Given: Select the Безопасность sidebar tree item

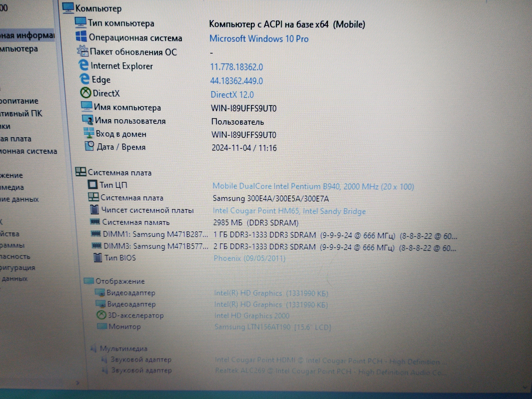Looking at the screenshot, I should (x=15, y=256).
